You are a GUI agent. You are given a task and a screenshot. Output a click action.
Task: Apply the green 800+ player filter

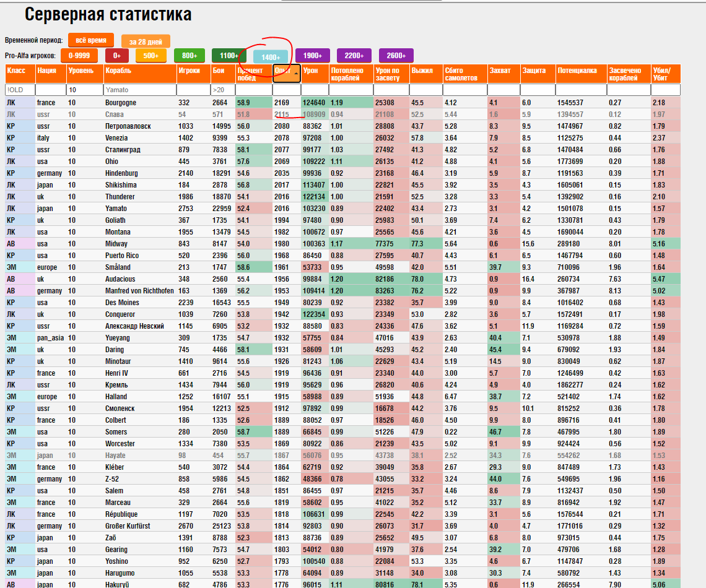click(x=189, y=55)
